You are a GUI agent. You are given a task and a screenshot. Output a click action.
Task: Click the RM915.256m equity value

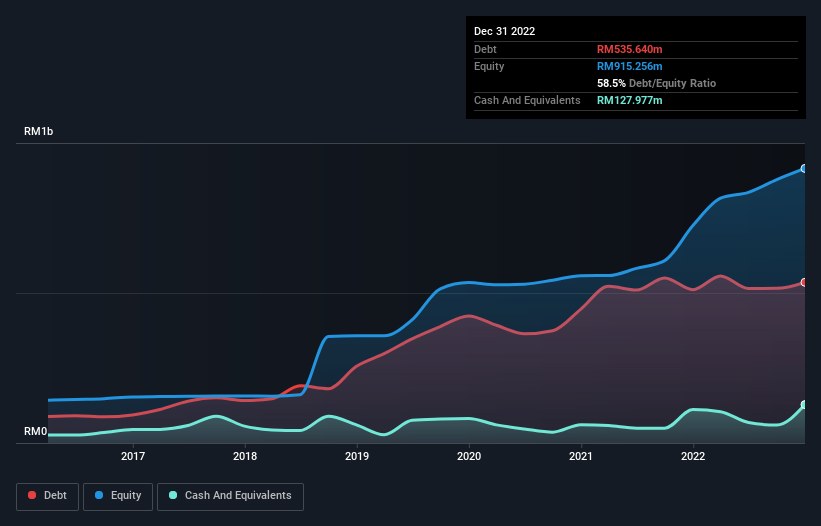[629, 66]
